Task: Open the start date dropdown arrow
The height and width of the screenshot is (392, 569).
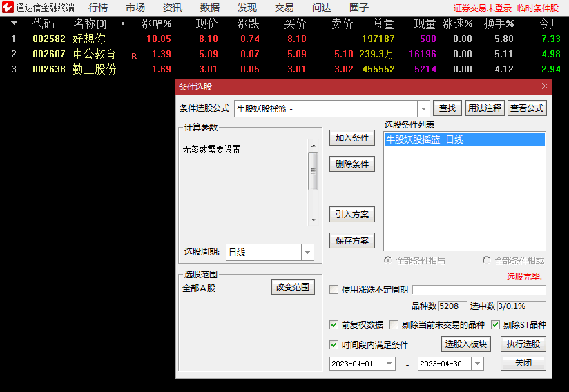Action: coord(389,364)
